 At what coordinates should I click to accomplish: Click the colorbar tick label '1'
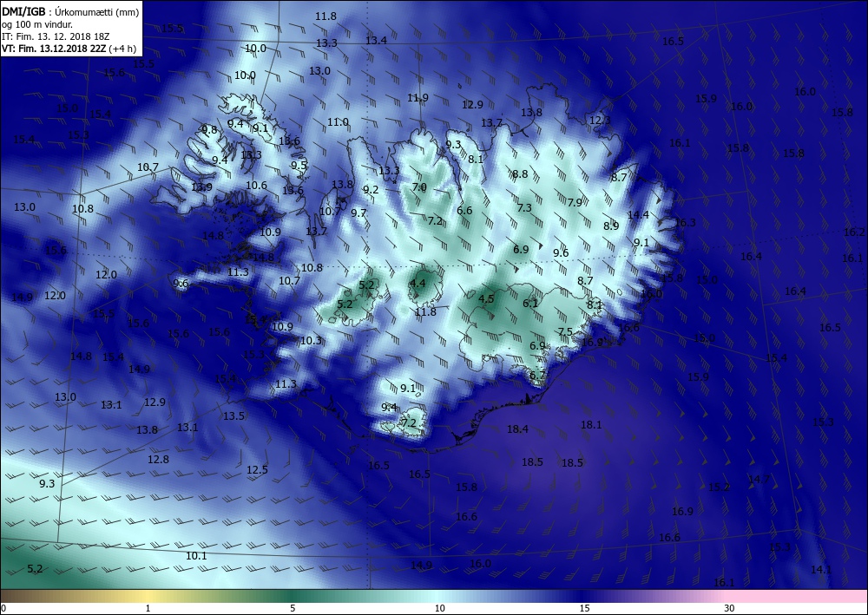[x=148, y=609]
